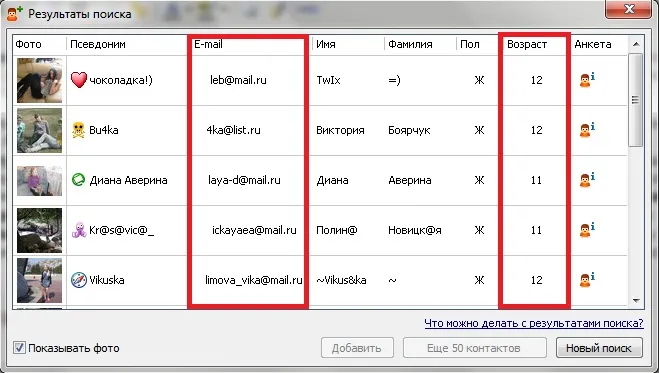This screenshot has width=659, height=373.
Task: Click green status icon beside Диана Аверина
Action: [x=78, y=180]
